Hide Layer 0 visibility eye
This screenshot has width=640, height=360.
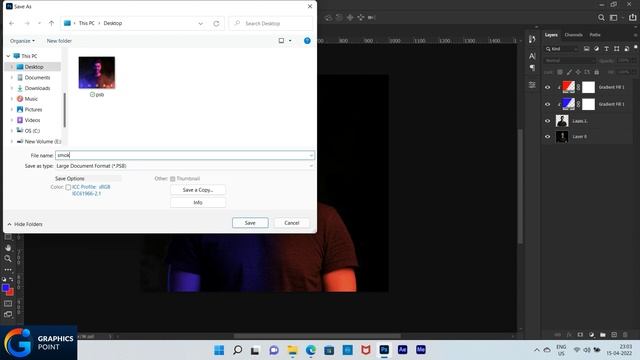[548, 137]
